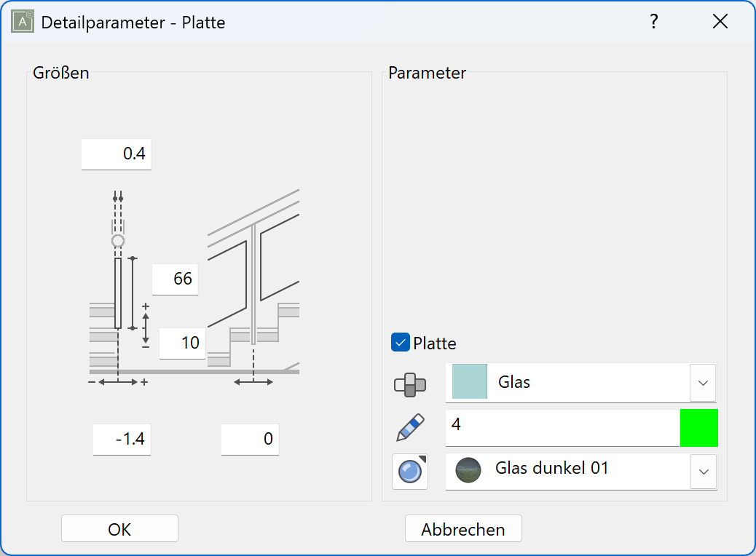
Task: Click the ArchiCAD icon in the title bar
Action: [x=23, y=22]
